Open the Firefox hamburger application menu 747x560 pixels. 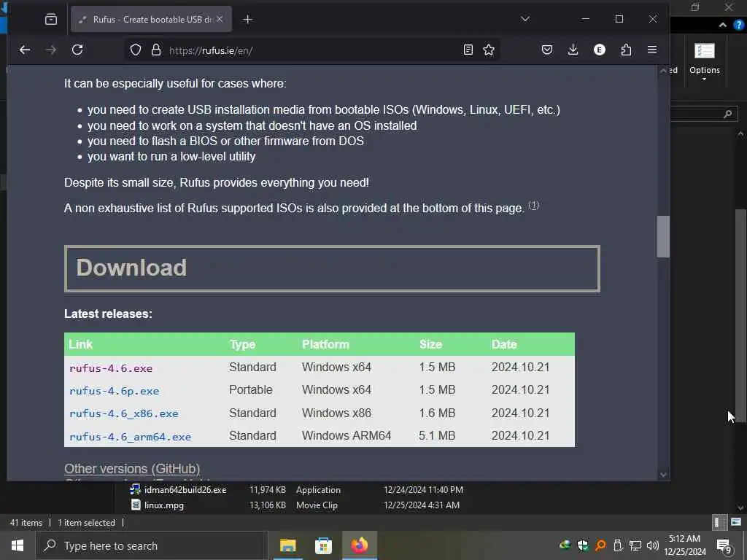pos(652,50)
